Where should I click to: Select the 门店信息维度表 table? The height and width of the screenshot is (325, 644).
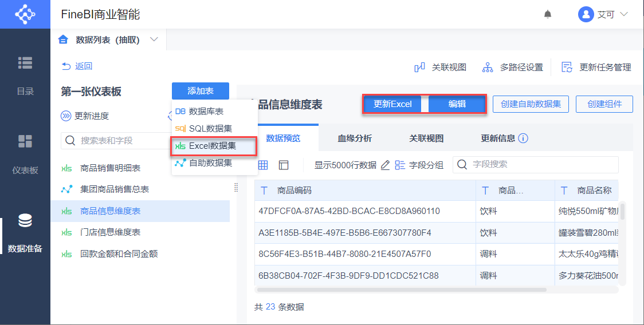(140, 232)
